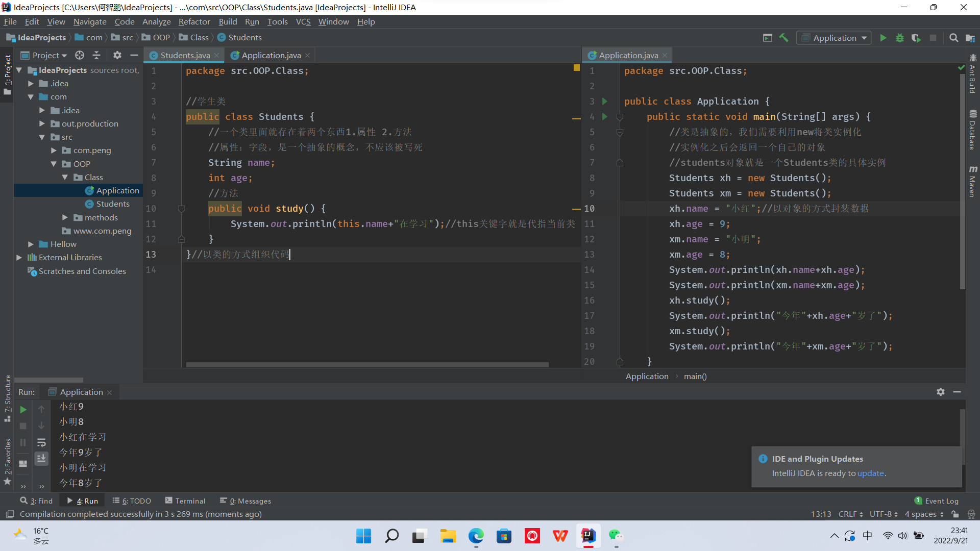The image size is (980, 551).
Task: Click locate target icon in Project panel
Action: [79, 55]
